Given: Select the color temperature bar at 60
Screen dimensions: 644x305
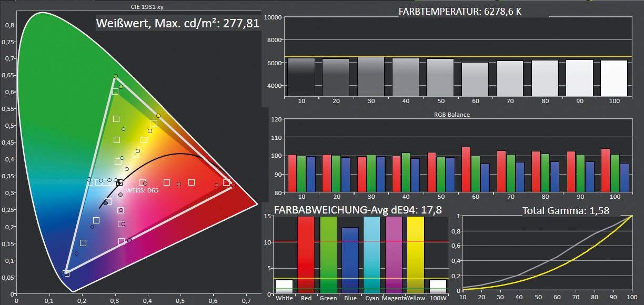Looking at the screenshot, I should tap(475, 79).
